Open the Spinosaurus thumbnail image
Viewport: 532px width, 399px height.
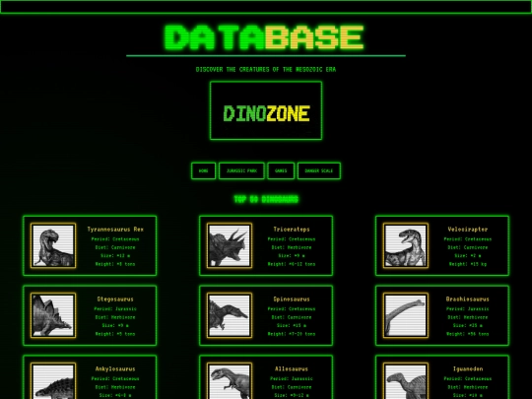coord(230,315)
